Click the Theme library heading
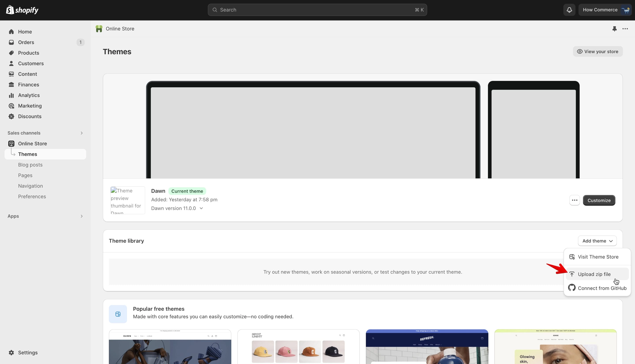Image resolution: width=635 pixels, height=364 pixels. pos(127,241)
